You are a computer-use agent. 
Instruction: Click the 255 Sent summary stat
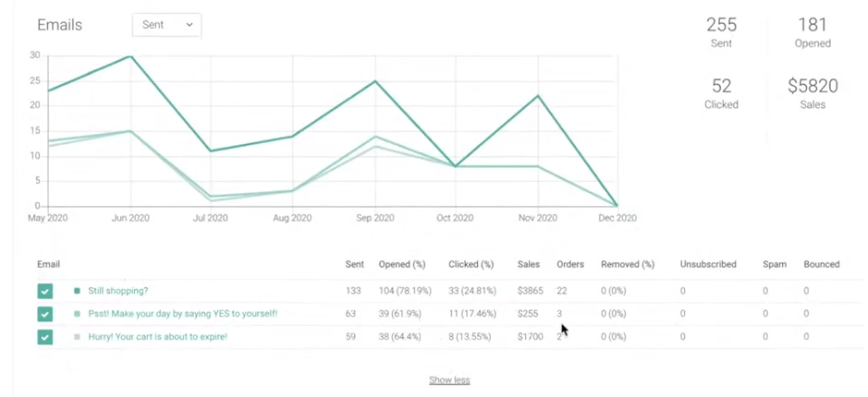point(721,32)
